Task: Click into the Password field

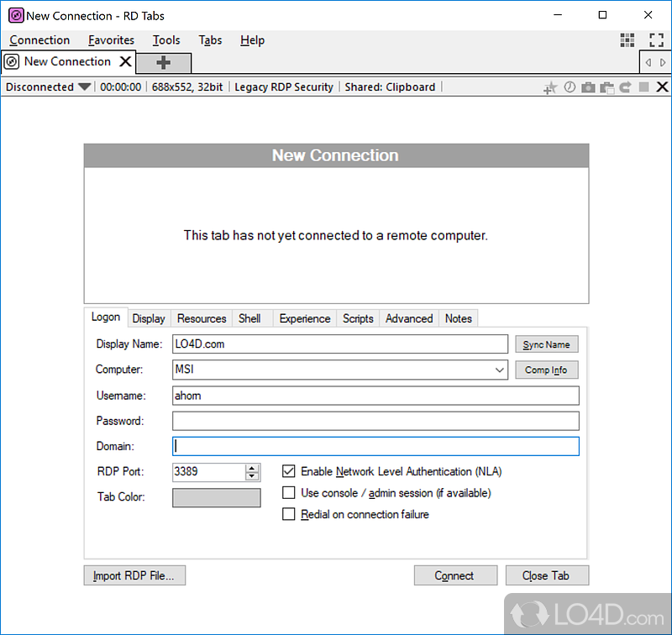Action: pyautogui.click(x=375, y=421)
